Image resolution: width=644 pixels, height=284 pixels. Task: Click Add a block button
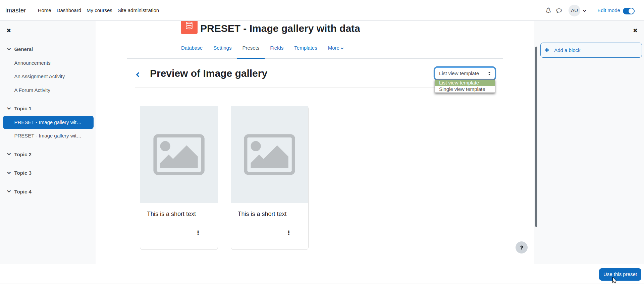pos(591,50)
